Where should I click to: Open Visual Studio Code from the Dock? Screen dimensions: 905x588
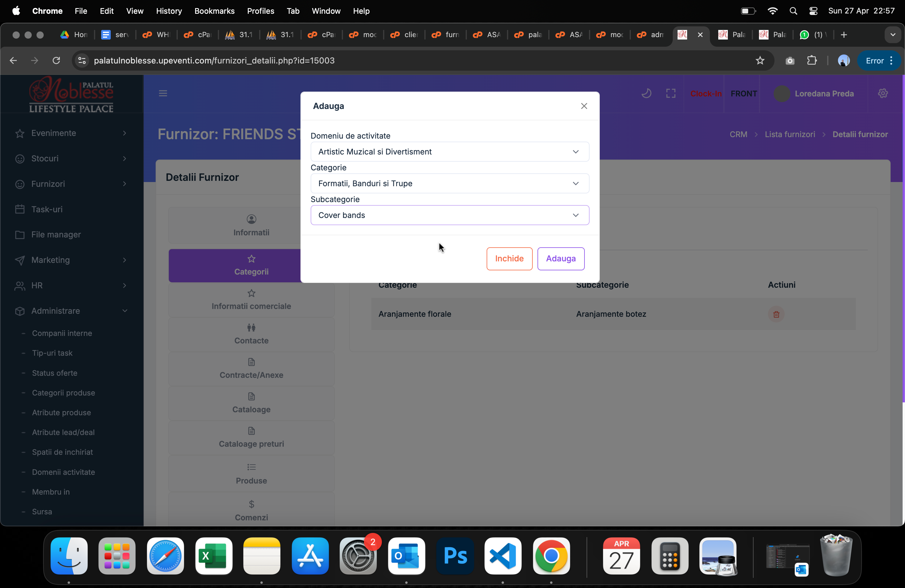click(503, 556)
